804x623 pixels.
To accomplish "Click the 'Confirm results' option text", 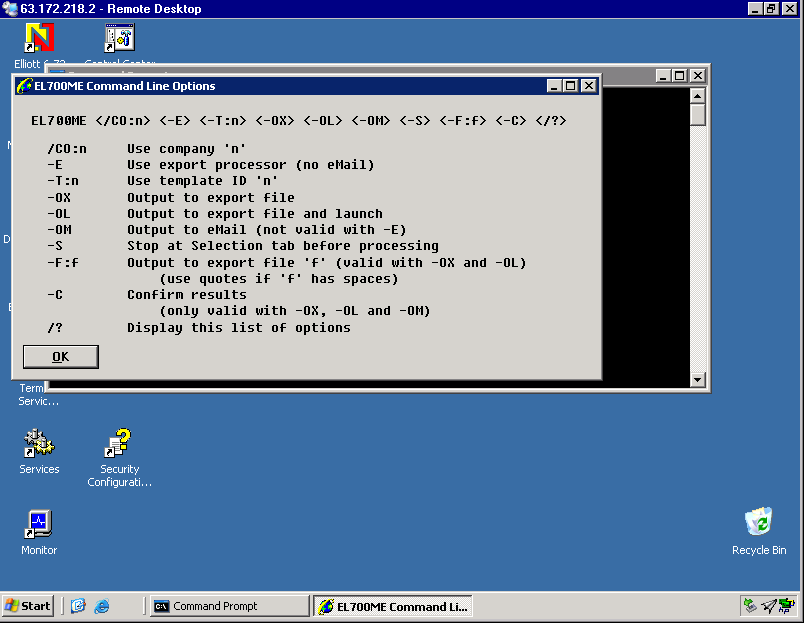I will [x=187, y=295].
